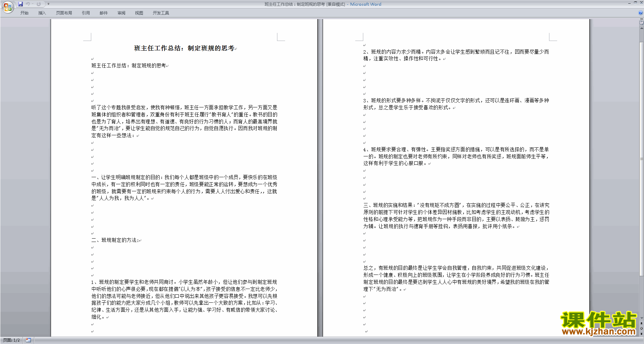
Task: Click paragraph starting 一、让学生明确班规制定的目的
Action: point(184,188)
